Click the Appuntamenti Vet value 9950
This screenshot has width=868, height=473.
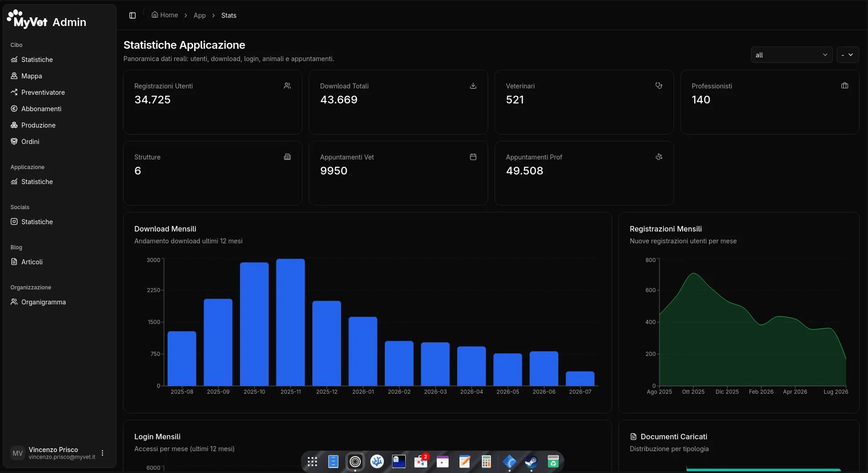coord(334,171)
